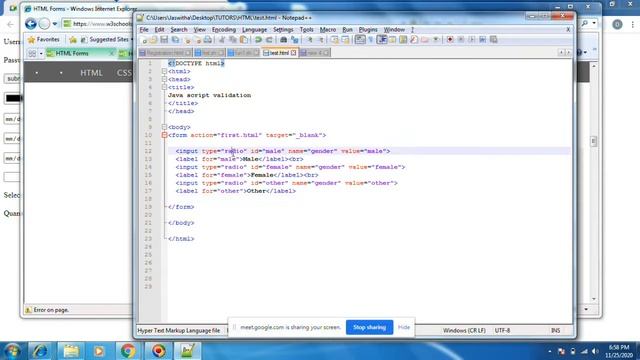The image size is (640, 360).
Task: Open Google Chrome from the taskbar
Action: pos(128,351)
